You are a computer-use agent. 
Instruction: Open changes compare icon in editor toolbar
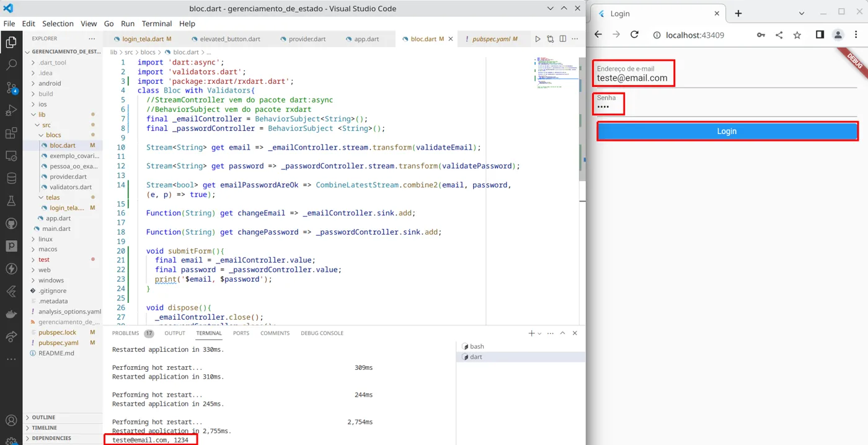[550, 39]
